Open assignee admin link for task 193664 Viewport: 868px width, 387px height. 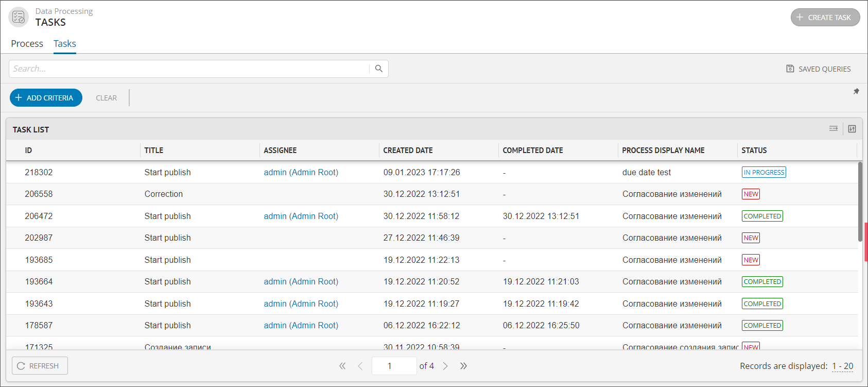click(x=301, y=281)
